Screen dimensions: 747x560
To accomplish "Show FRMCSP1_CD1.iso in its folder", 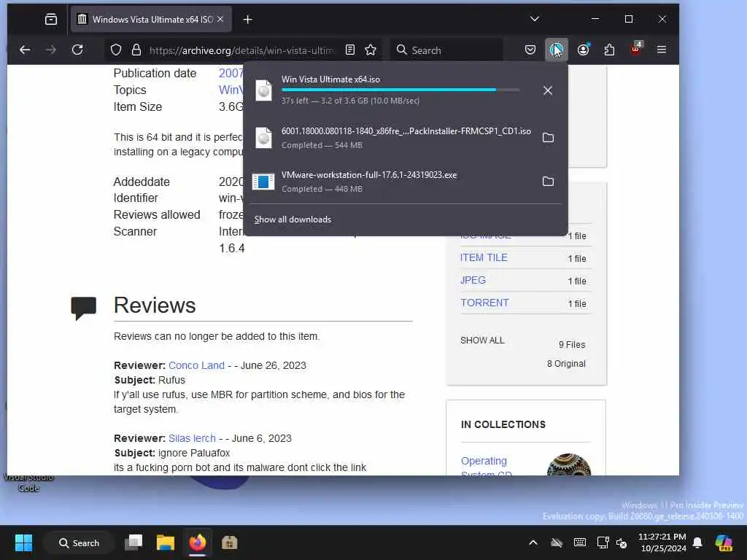I will coord(548,138).
